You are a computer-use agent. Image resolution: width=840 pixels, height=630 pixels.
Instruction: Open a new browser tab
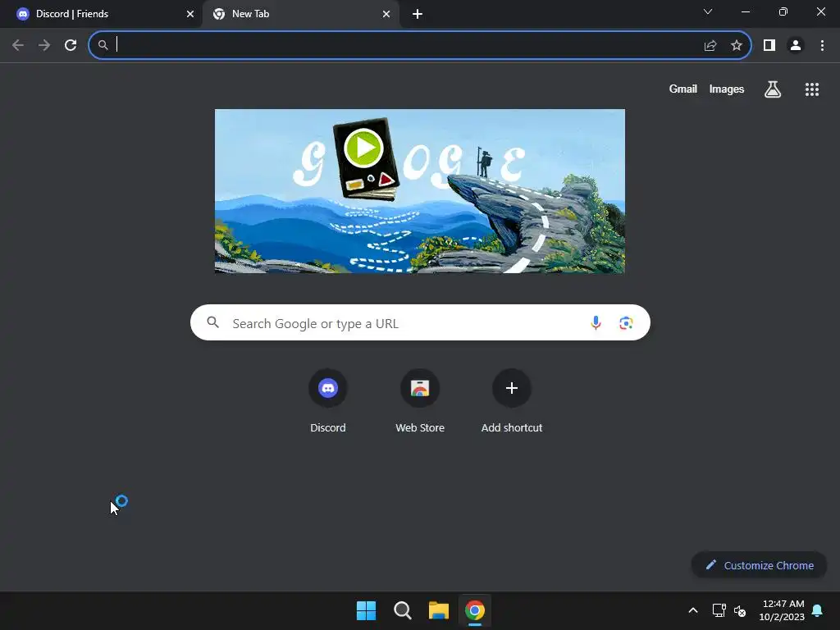coord(418,14)
